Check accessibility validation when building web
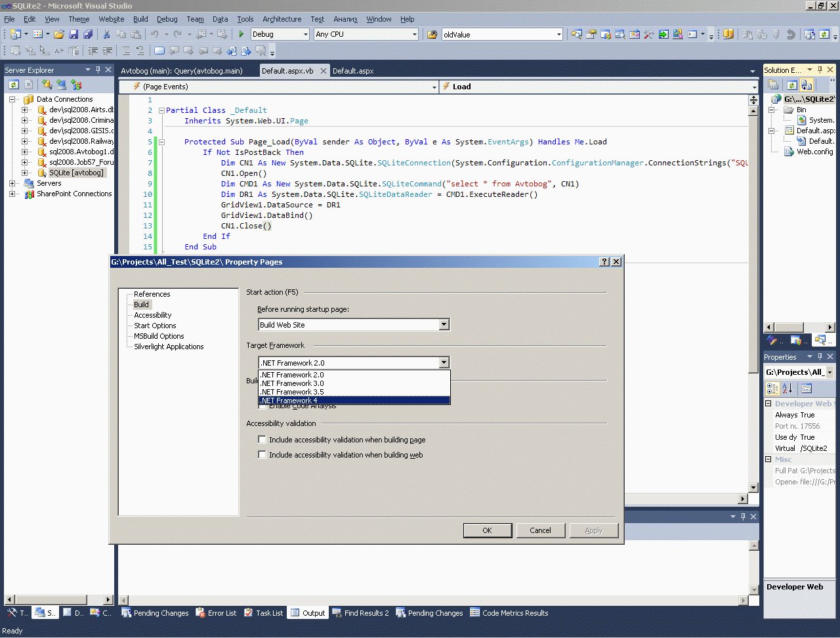 (x=262, y=455)
